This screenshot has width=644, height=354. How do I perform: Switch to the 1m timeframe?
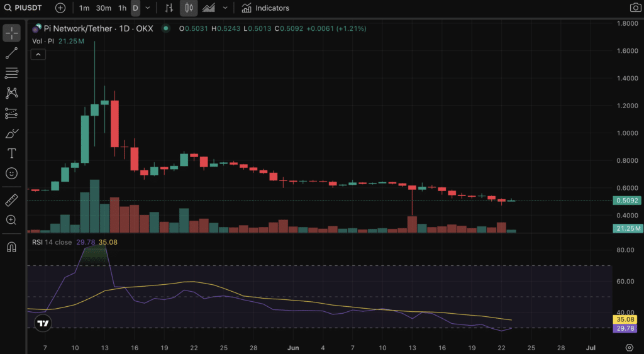pos(84,8)
